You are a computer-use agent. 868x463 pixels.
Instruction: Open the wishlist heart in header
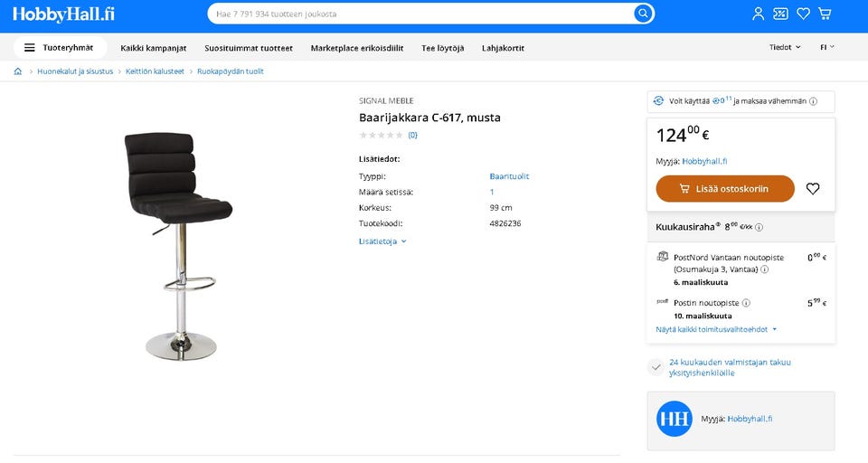[x=803, y=14]
